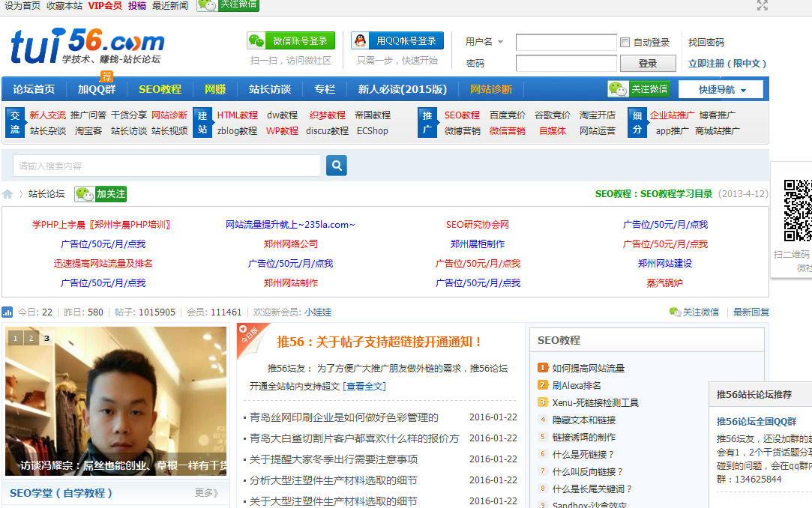This screenshot has width=812, height=508.
Task: Open the SEO教程 nav tab
Action: point(160,89)
